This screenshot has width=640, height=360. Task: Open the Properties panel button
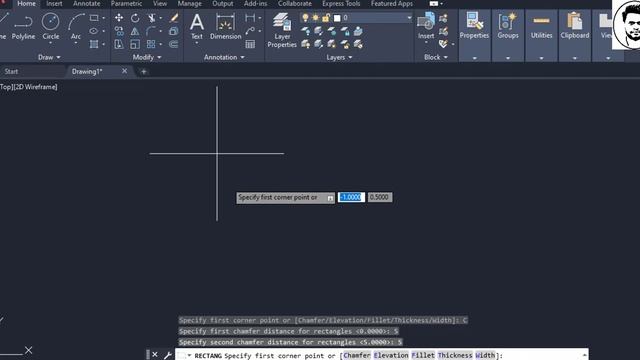click(x=474, y=36)
